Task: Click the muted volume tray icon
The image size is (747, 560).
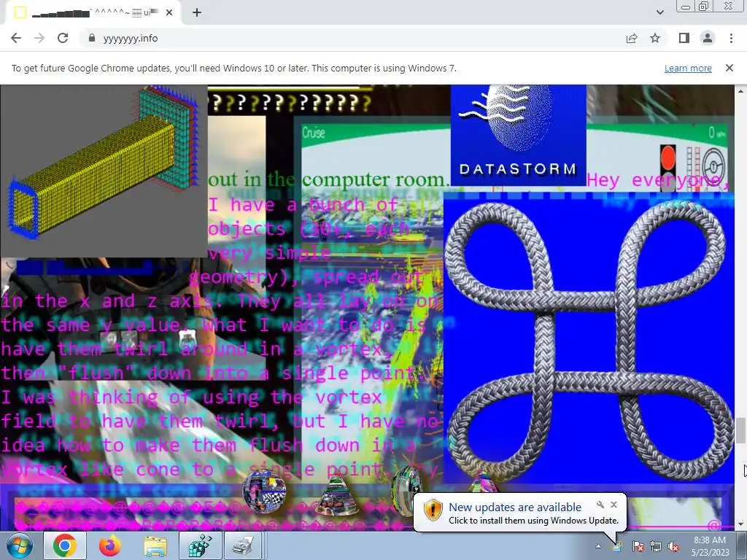Action: (673, 546)
